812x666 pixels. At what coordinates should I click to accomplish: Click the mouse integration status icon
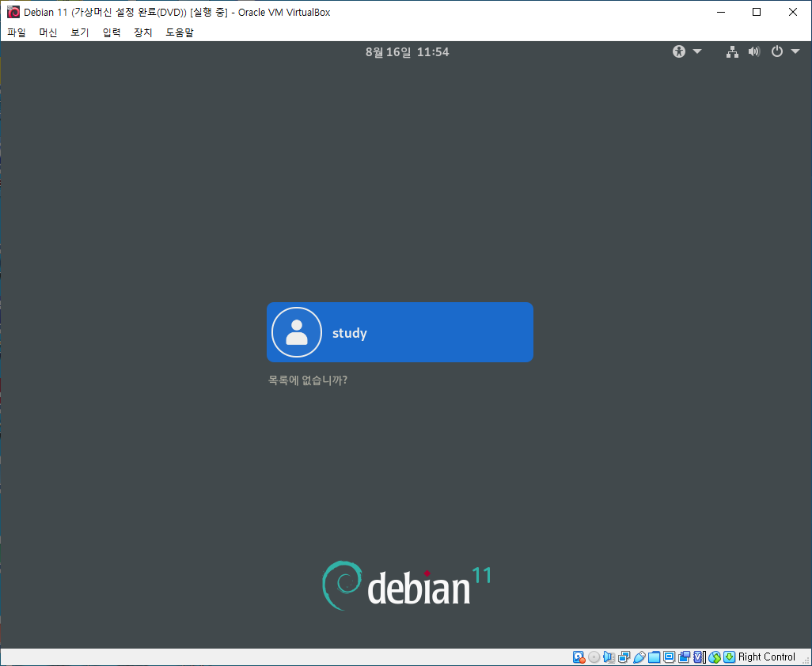point(715,657)
